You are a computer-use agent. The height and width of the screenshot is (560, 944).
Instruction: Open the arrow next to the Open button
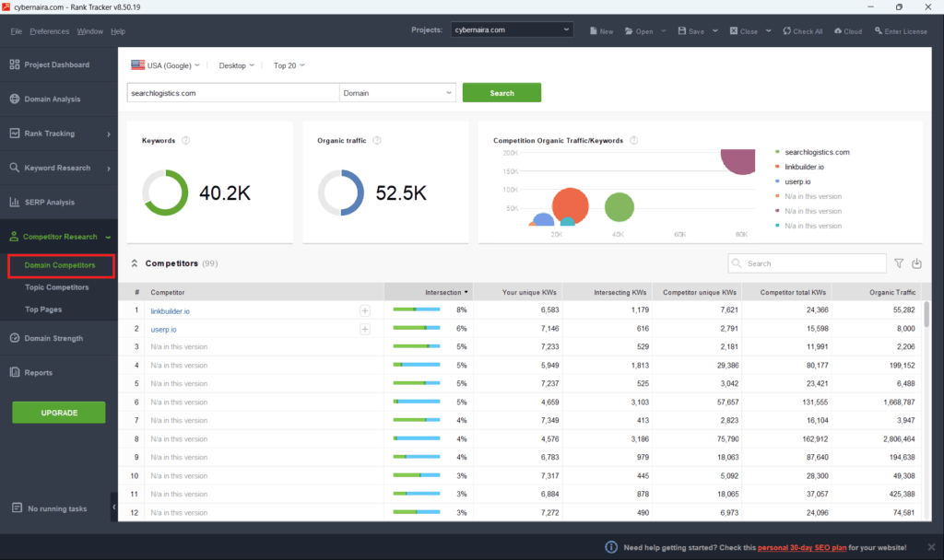(664, 30)
